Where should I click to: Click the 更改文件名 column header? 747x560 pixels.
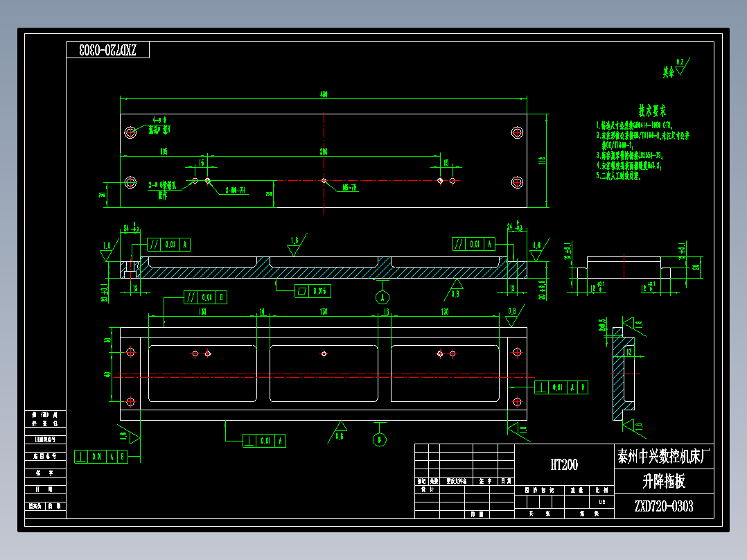[457, 482]
